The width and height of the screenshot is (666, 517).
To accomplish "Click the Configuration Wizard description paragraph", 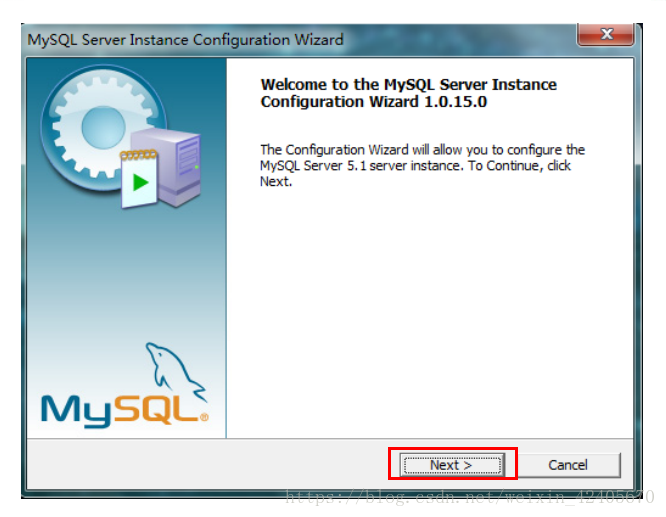I will coord(422,166).
